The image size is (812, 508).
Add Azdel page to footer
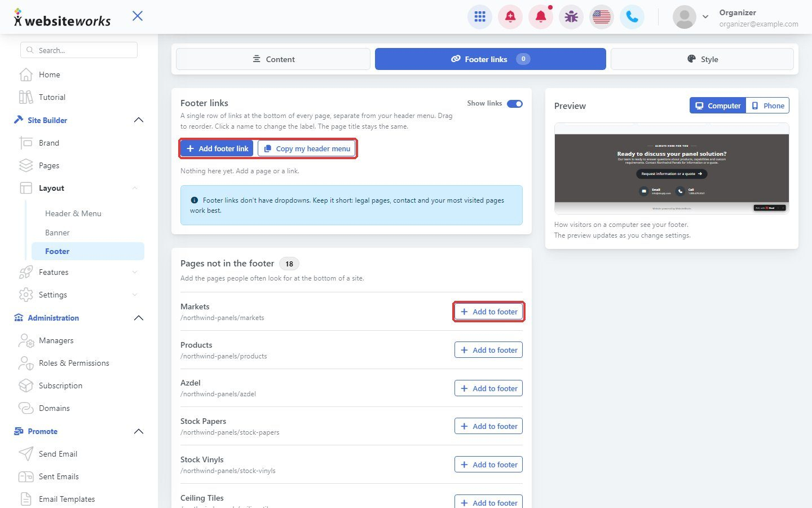tap(489, 388)
